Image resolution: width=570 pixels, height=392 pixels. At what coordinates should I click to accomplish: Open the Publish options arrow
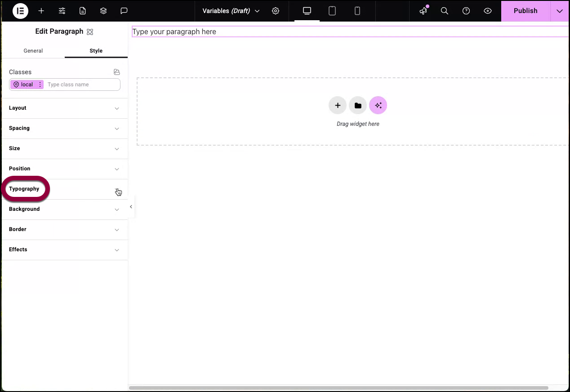tap(560, 11)
